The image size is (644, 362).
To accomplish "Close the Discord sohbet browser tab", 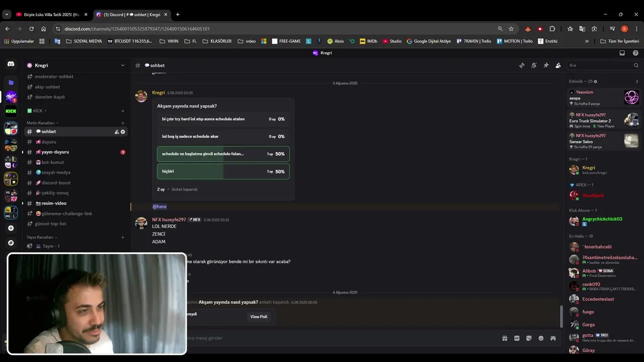I will pos(166,15).
